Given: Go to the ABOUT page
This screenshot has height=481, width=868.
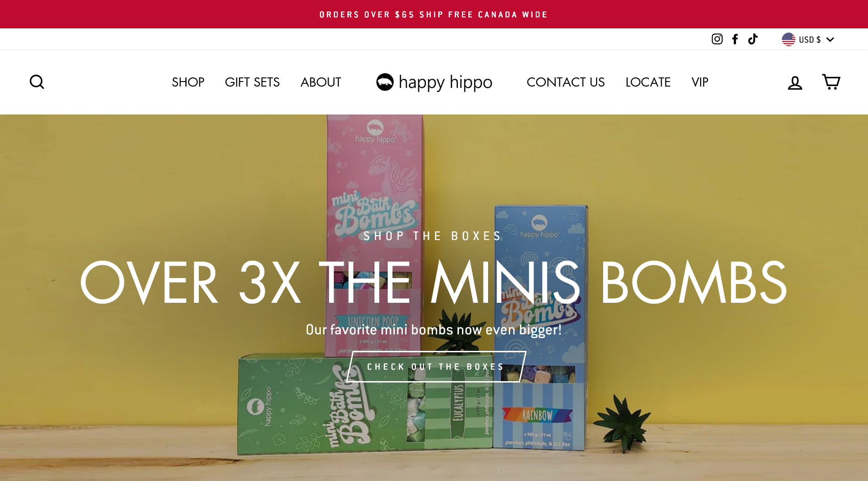Looking at the screenshot, I should point(321,82).
